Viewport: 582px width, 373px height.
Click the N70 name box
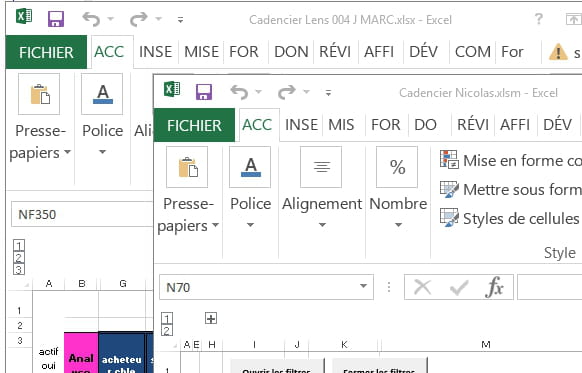pos(257,287)
